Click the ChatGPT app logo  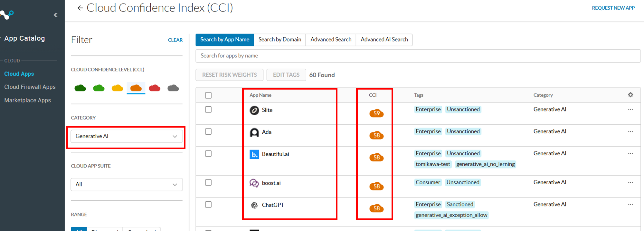coord(254,205)
